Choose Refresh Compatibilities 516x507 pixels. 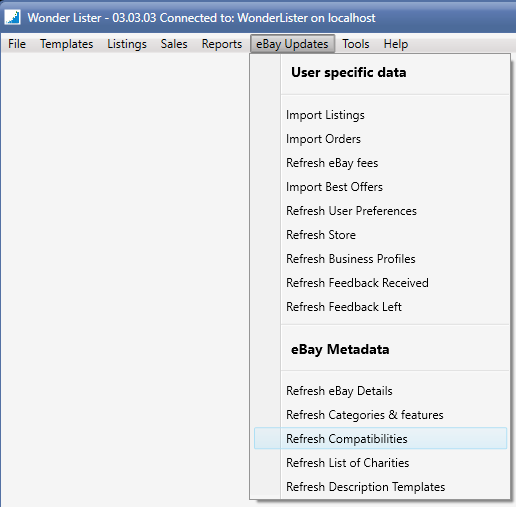pos(380,439)
